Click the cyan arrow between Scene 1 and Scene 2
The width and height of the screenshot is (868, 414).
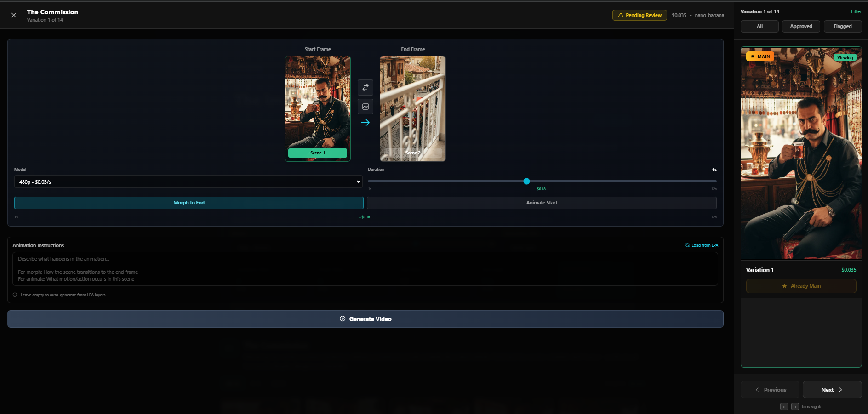point(365,123)
